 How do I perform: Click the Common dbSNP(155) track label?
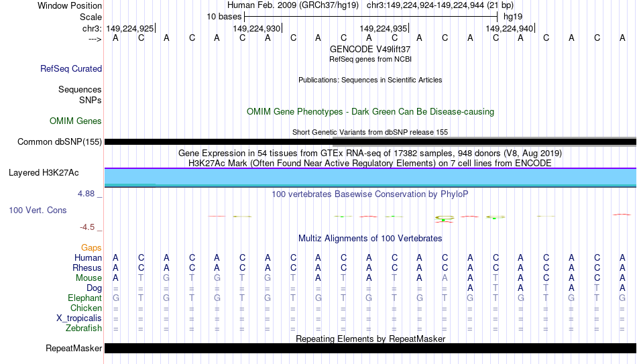pos(59,142)
